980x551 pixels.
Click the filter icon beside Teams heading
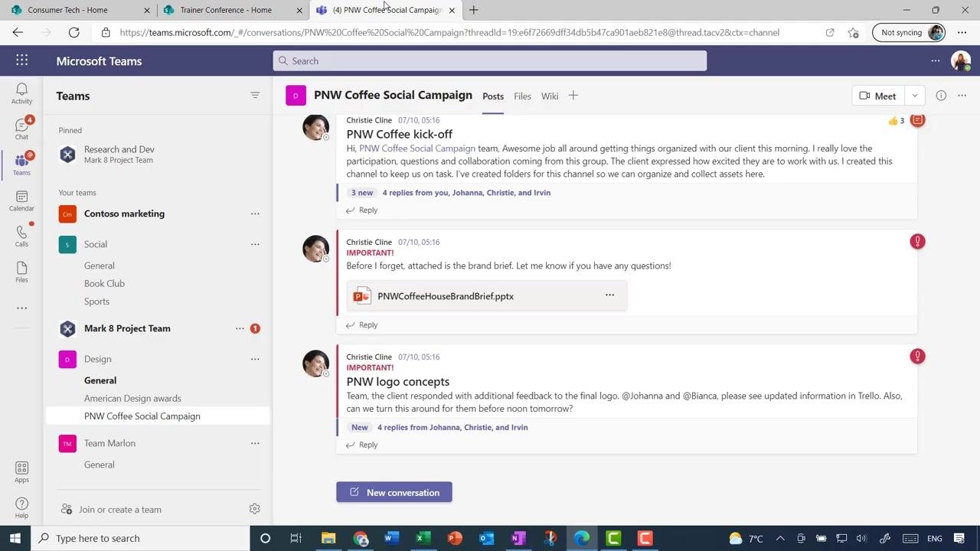tap(255, 96)
